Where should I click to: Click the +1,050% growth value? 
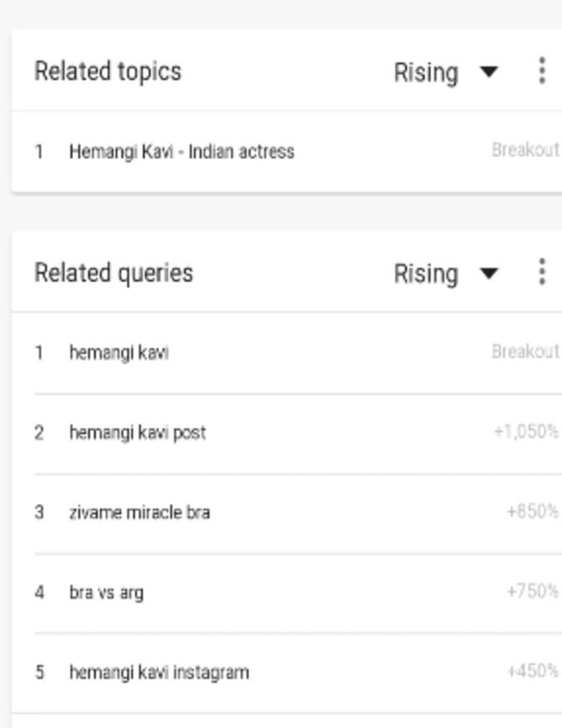pos(526,432)
